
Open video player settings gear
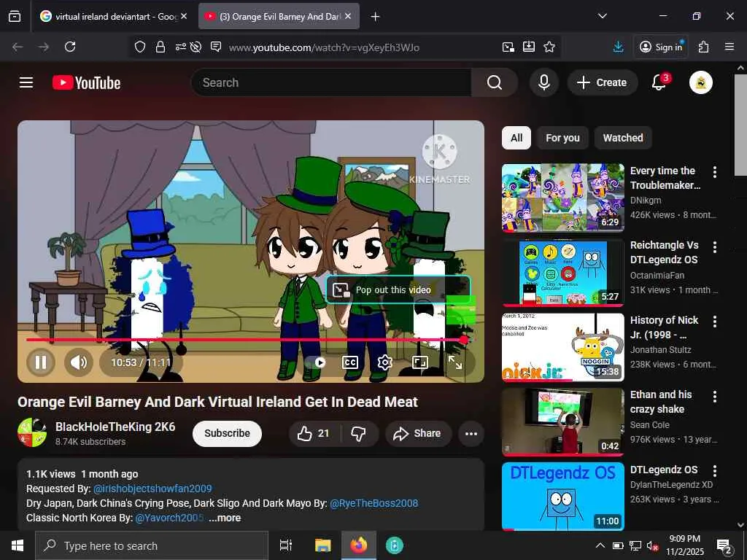[385, 363]
